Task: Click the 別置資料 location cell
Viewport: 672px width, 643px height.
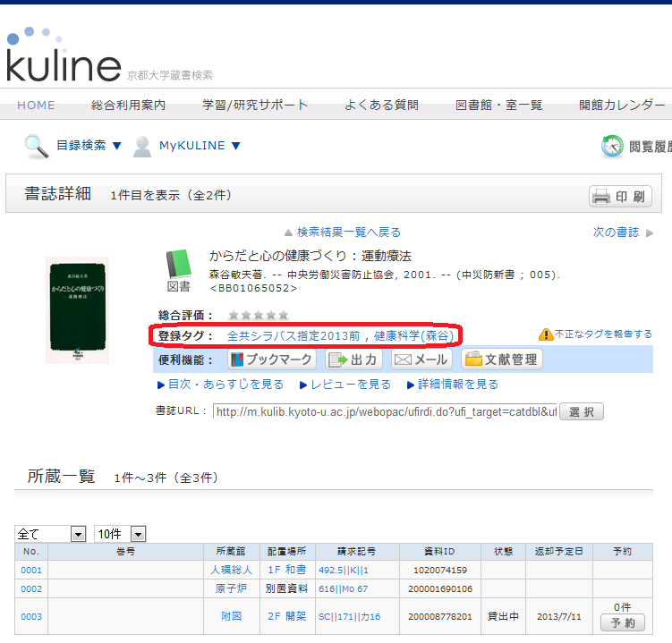Action: 286,589
